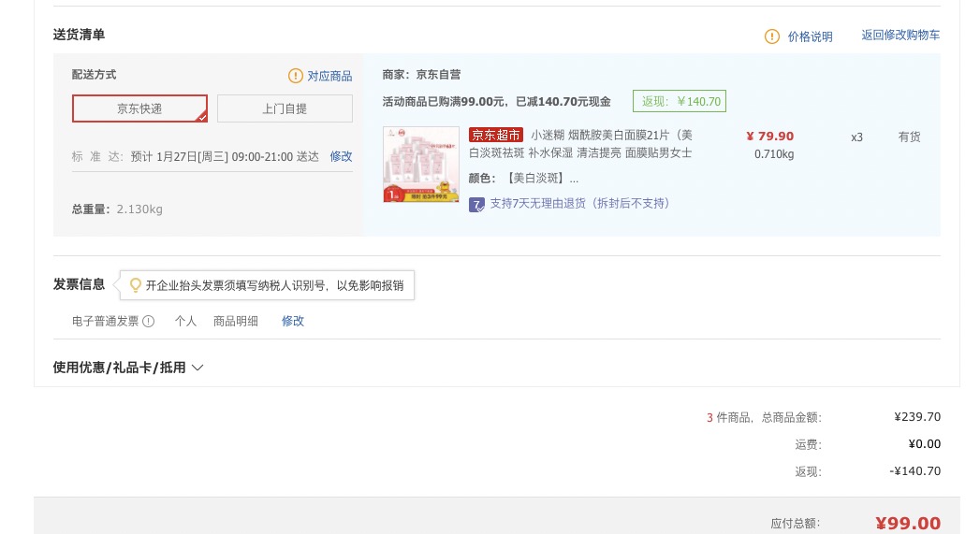Click the payable total ¥99.00

[x=908, y=524]
